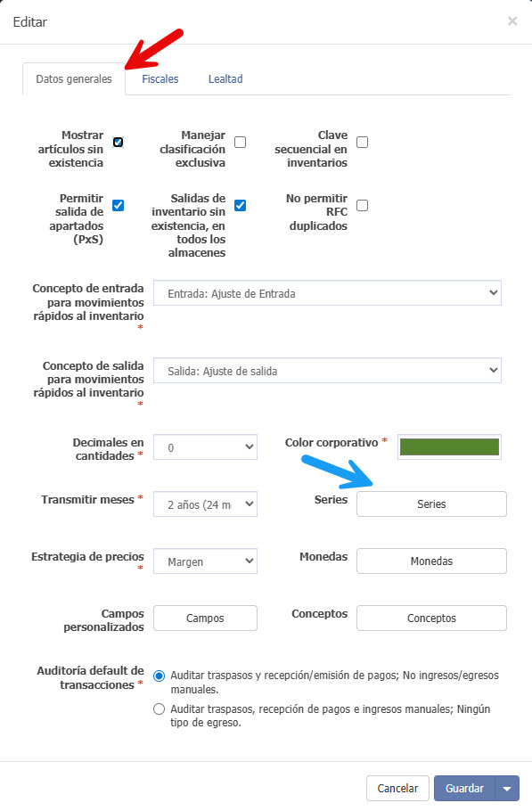The width and height of the screenshot is (532, 811).
Task: Open the Monedas configuration
Action: (430, 561)
